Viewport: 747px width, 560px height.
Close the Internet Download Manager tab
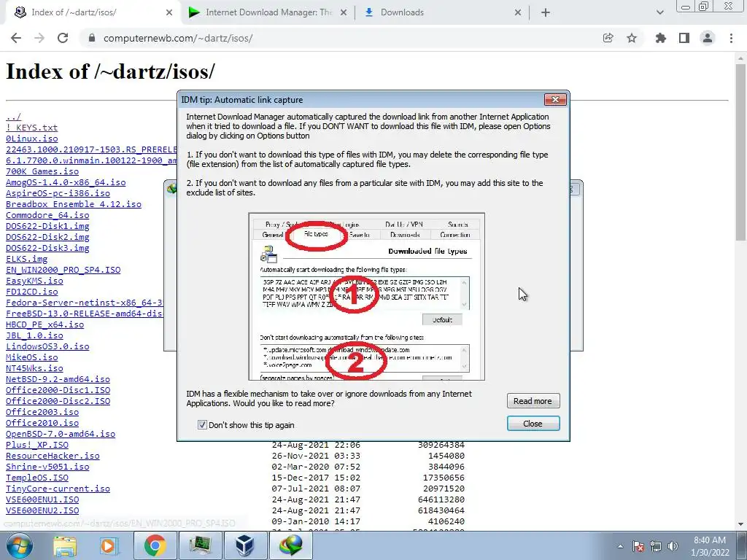(344, 13)
